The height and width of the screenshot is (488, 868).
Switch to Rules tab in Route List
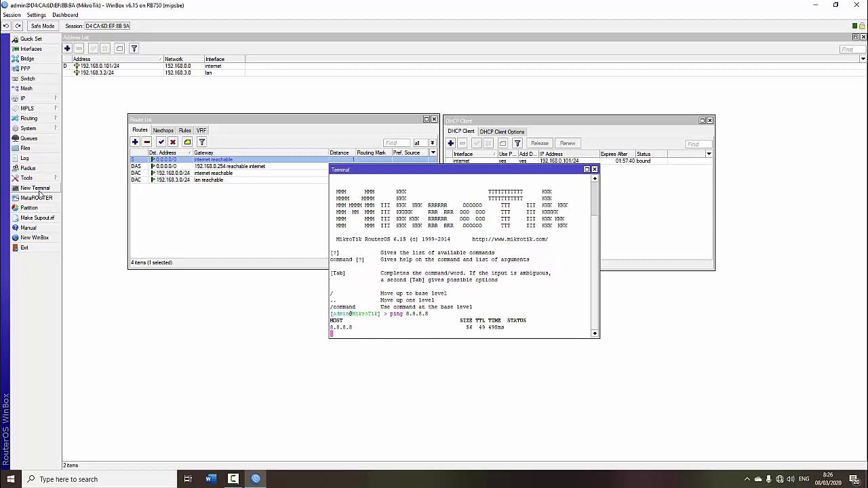(184, 130)
